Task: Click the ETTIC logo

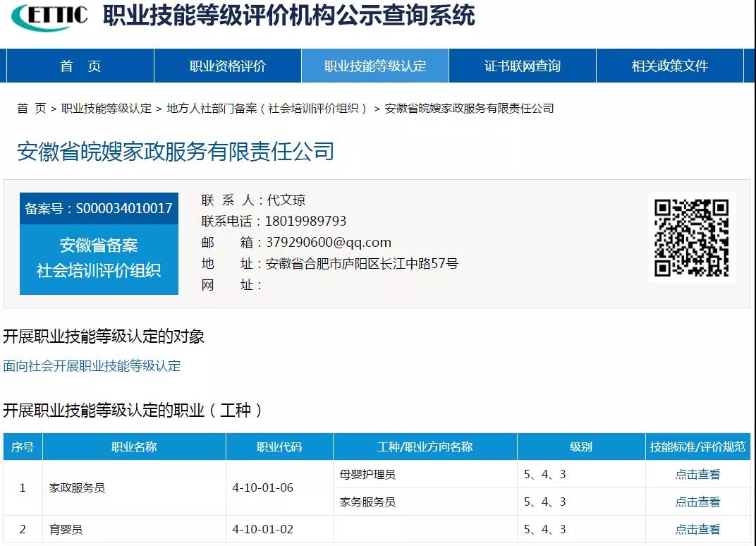Action: point(49,17)
